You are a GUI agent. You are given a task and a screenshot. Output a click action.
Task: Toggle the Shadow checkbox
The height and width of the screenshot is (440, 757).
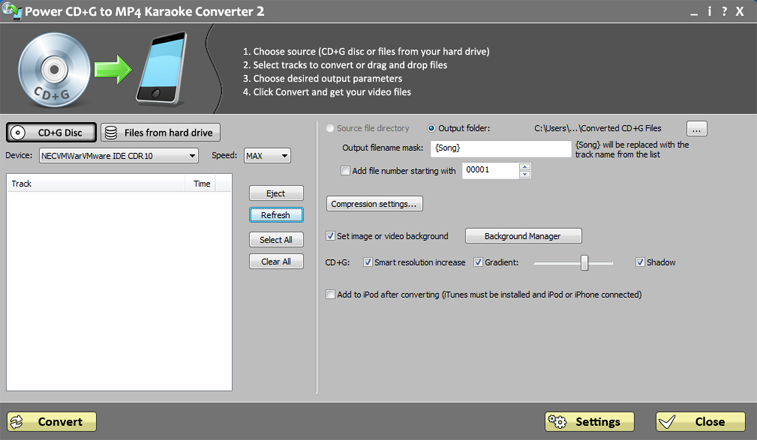pos(640,262)
